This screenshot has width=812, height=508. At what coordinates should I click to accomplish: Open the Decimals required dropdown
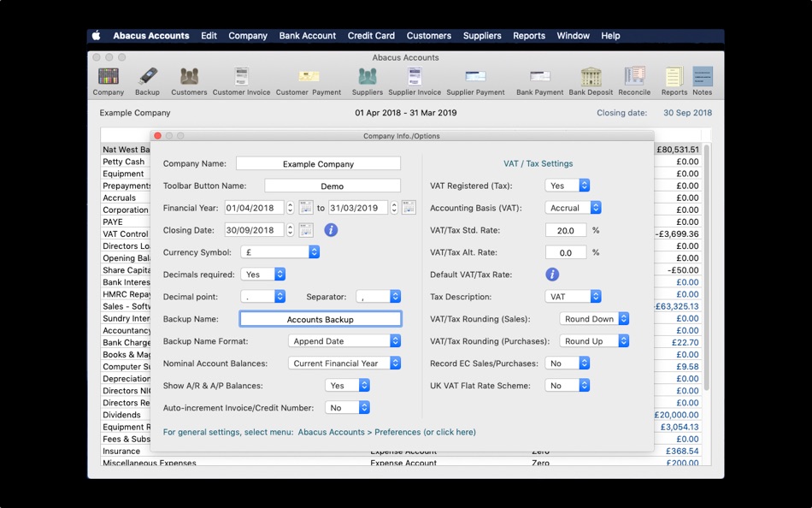pyautogui.click(x=263, y=275)
